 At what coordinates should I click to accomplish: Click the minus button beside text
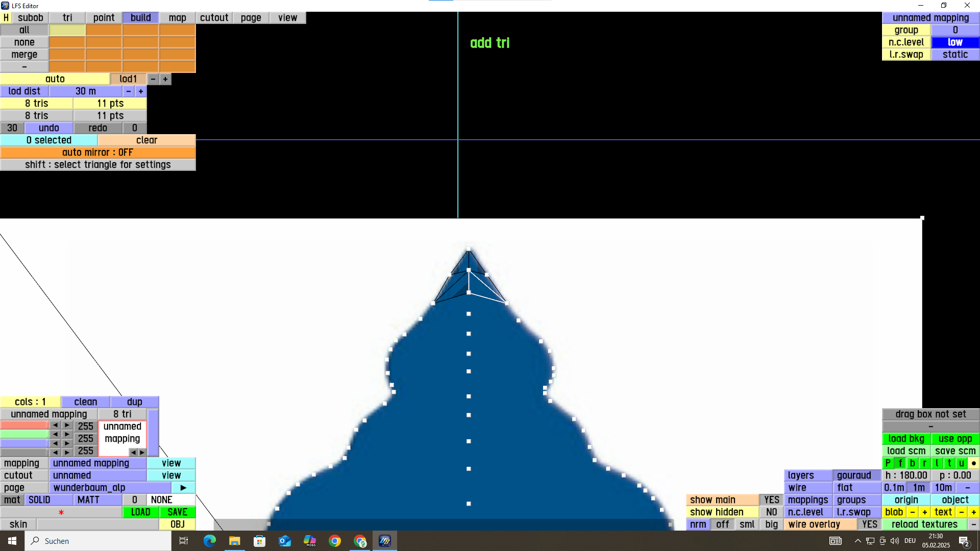click(961, 512)
